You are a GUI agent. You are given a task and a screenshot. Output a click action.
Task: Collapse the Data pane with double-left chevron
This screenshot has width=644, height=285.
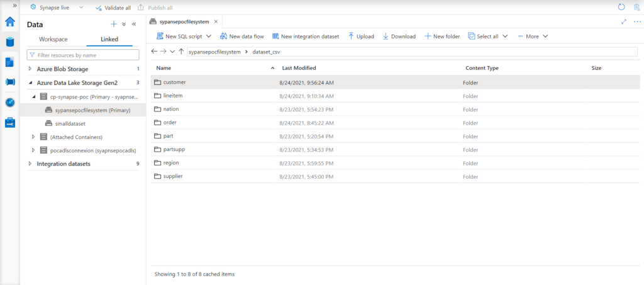pyautogui.click(x=134, y=25)
